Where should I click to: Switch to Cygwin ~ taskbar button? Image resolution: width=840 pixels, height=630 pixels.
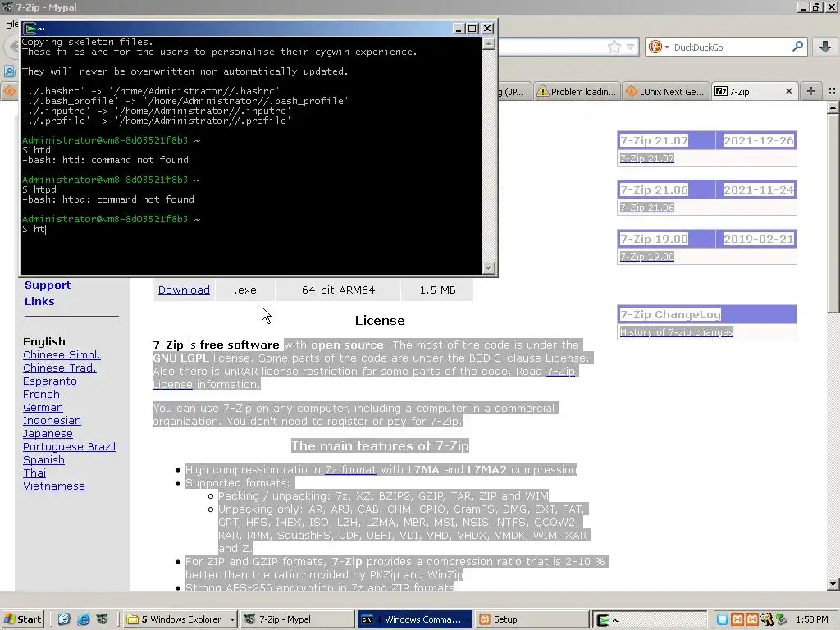(648, 619)
